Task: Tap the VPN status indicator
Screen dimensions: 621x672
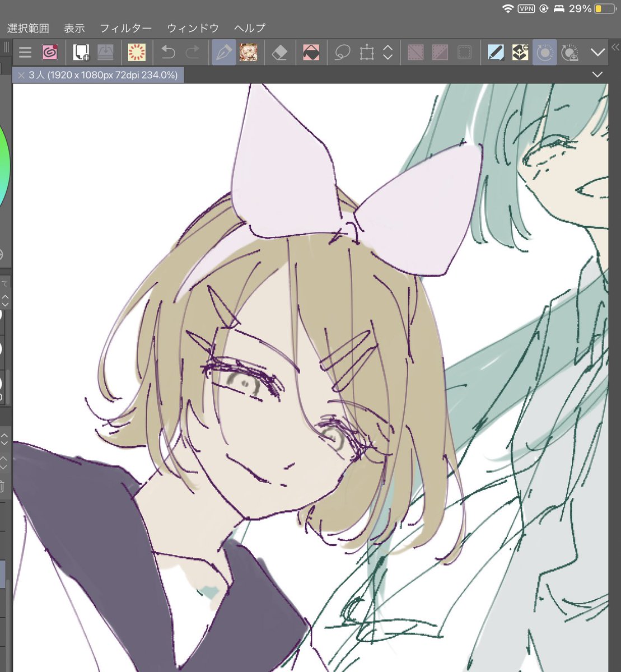Action: (x=526, y=9)
